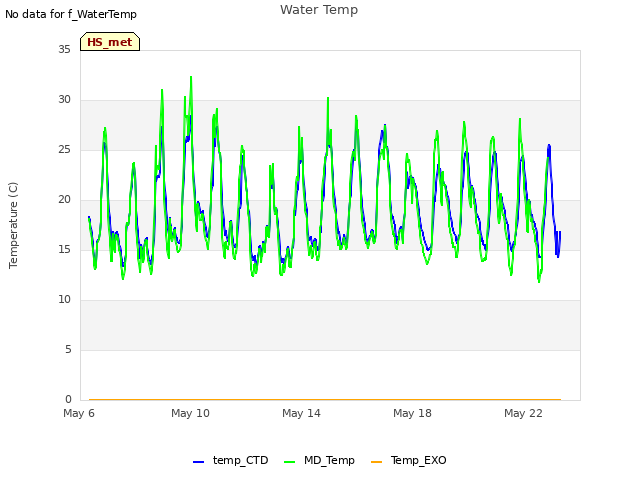Click the 0 y-axis tick label
Screen dimensions: 640x480
pyautogui.click(x=68, y=400)
